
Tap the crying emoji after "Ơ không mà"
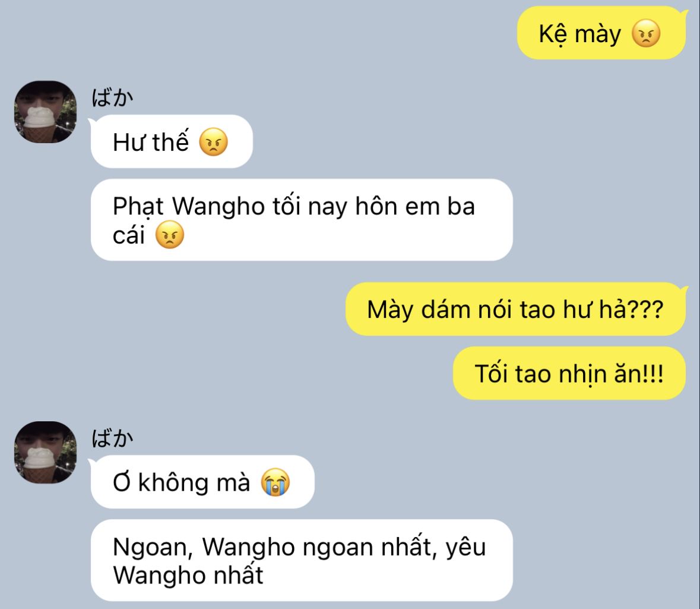tap(275, 482)
